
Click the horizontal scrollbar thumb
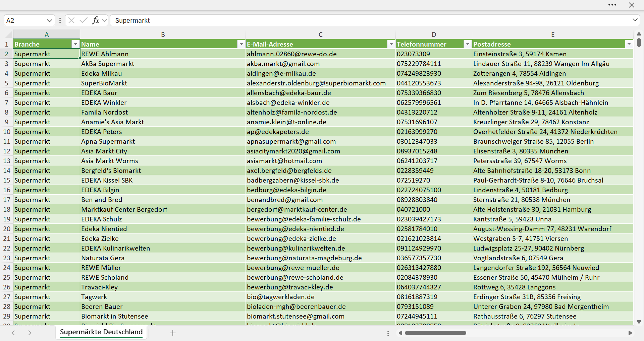pyautogui.click(x=435, y=333)
